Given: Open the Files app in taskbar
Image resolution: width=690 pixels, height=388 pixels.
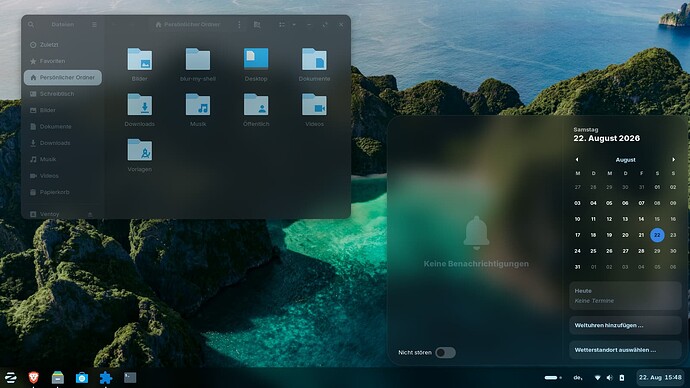Looking at the screenshot, I should click(x=58, y=377).
